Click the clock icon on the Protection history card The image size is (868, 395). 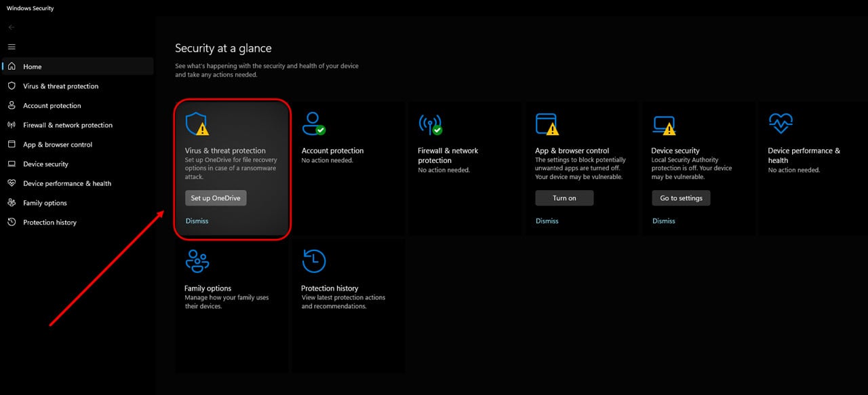tap(314, 261)
